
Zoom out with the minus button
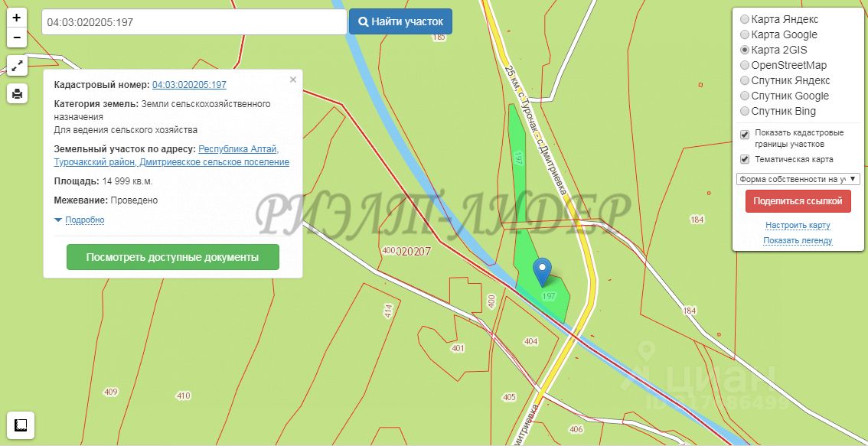coord(17,37)
